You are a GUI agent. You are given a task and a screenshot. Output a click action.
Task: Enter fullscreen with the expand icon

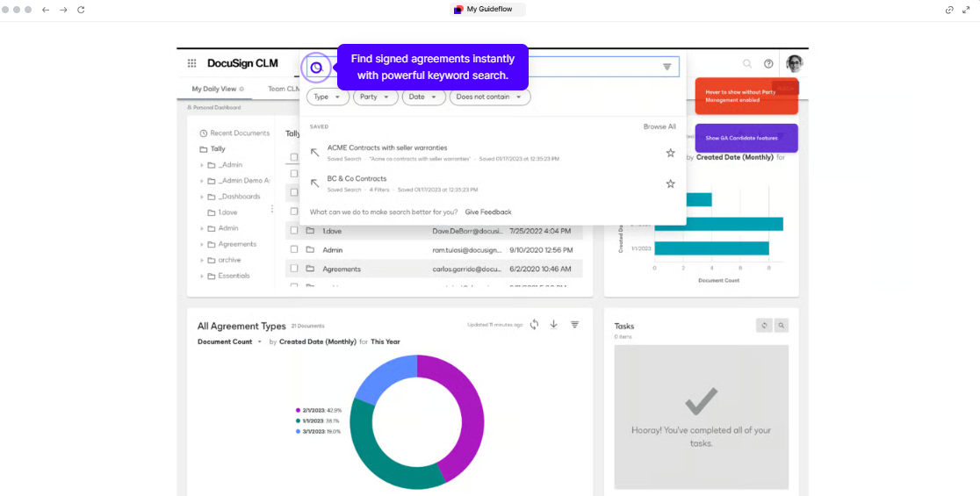[x=966, y=10]
